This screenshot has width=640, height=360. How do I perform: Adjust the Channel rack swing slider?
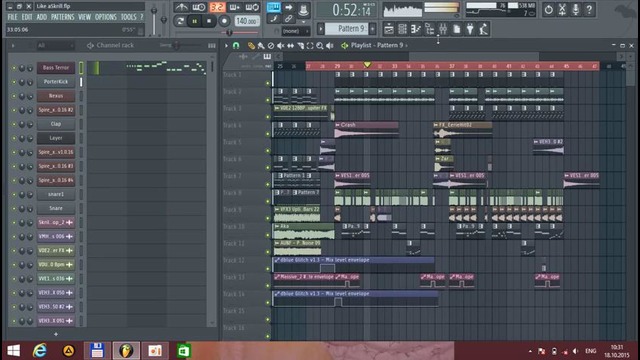coord(176,45)
